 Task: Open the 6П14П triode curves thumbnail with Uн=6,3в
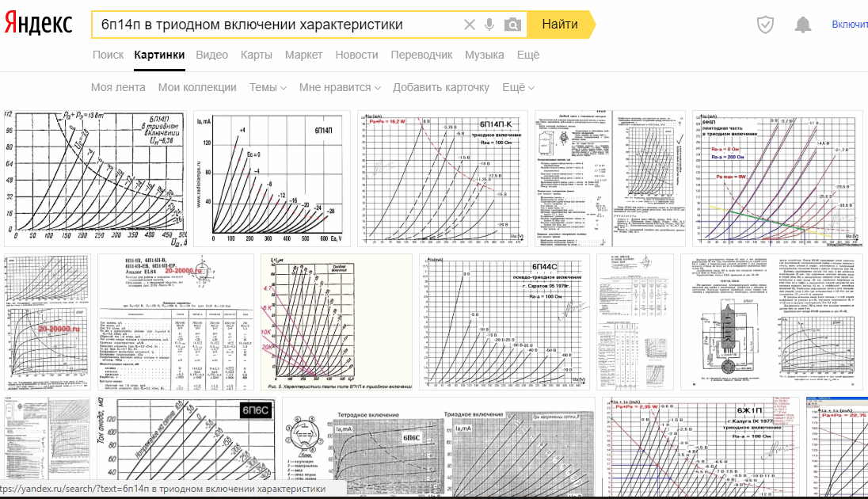click(96, 178)
